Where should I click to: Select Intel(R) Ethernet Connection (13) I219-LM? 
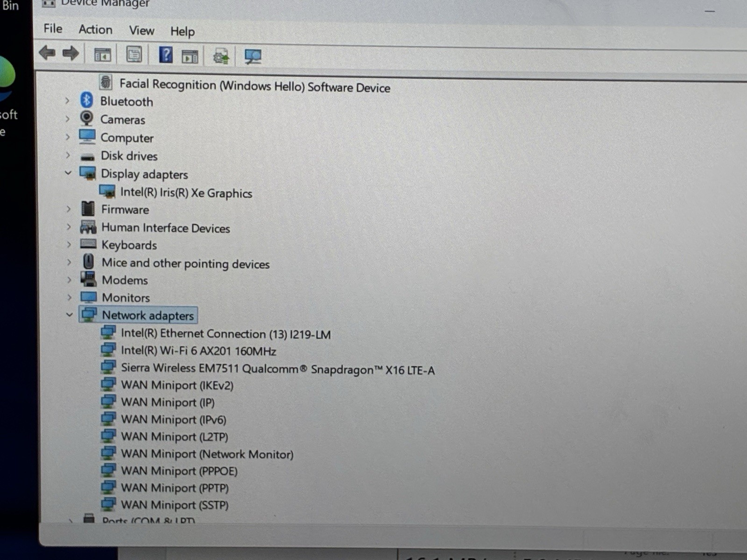226,334
